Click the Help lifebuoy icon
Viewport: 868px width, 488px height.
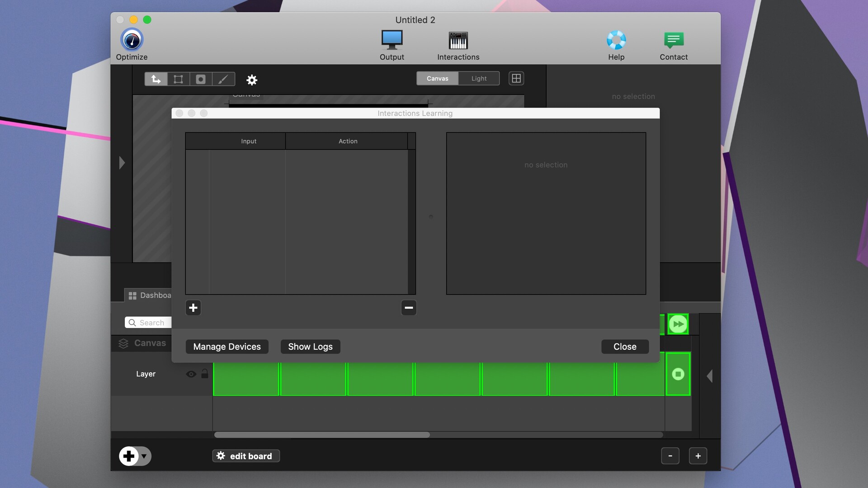point(616,40)
